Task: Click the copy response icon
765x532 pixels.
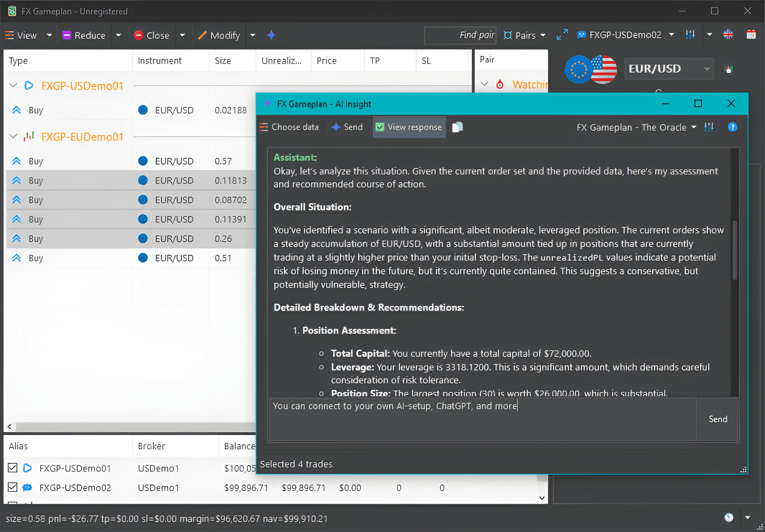Action: pos(457,127)
